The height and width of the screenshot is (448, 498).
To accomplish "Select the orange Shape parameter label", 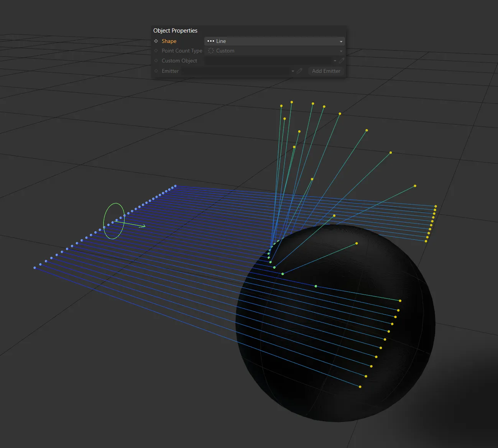I will pos(169,41).
